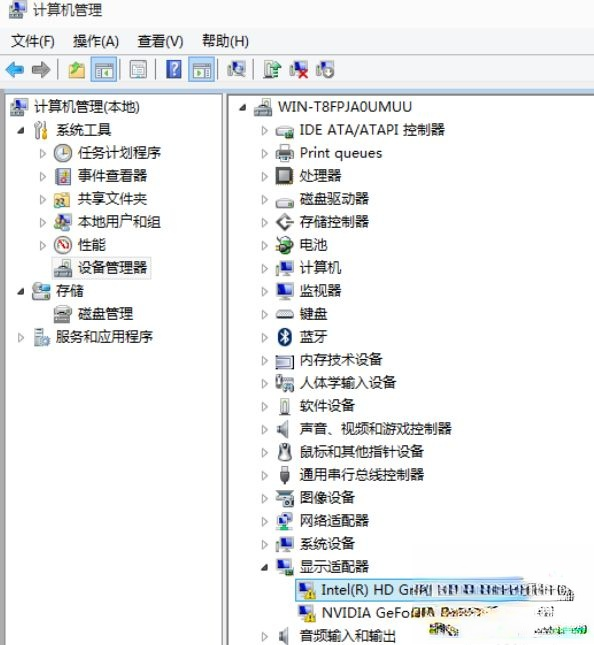The image size is (594, 645).
Task: Expand 共享文件夹 in left tree
Action: [x=42, y=200]
